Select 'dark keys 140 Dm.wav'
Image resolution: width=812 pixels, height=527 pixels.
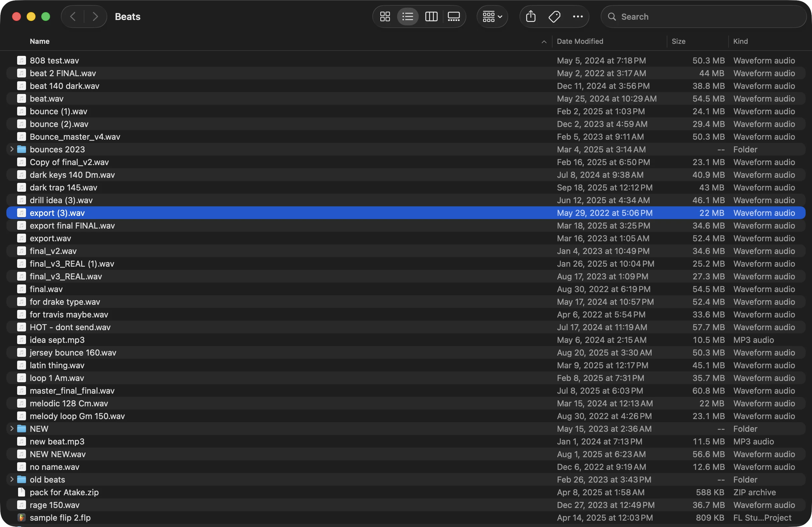(406, 175)
